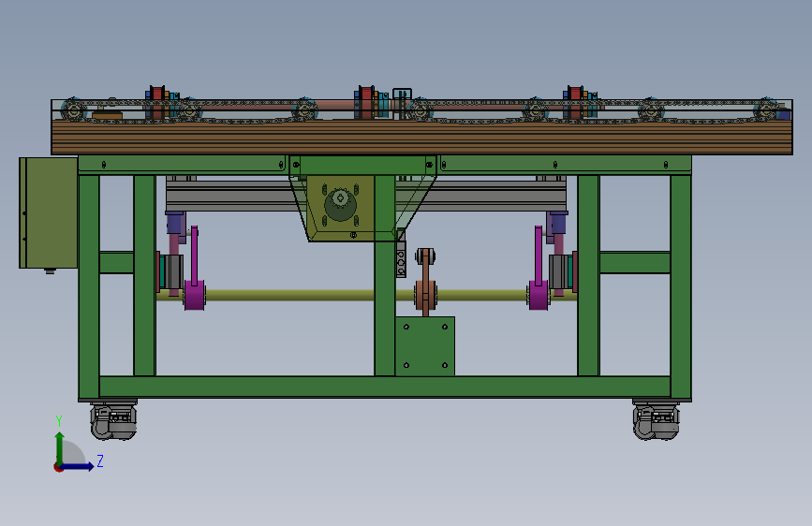Image resolution: width=812 pixels, height=526 pixels.
Task: Select the green bottom cross beam of the frame
Action: point(384,387)
